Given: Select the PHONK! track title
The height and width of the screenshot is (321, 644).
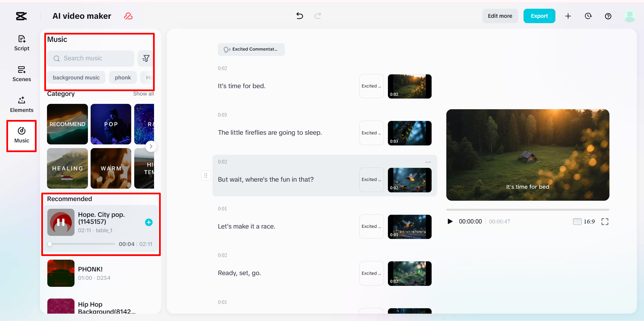Looking at the screenshot, I should (90, 269).
